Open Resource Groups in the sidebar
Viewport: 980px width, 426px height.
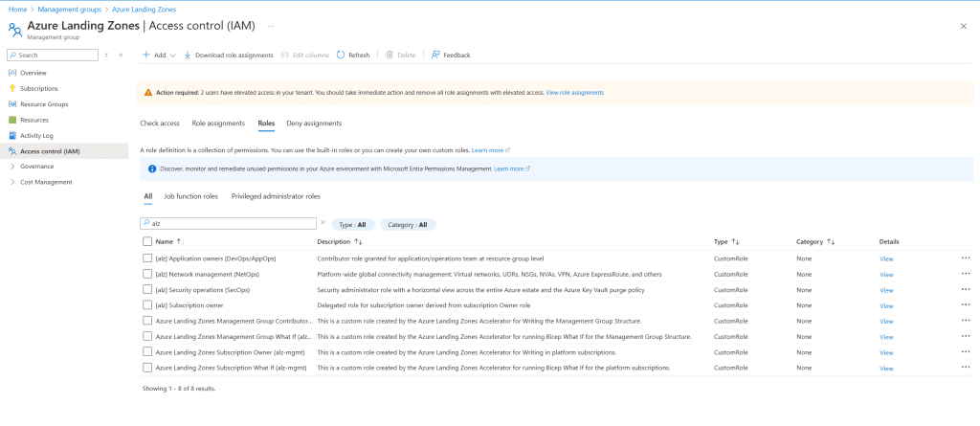click(44, 103)
